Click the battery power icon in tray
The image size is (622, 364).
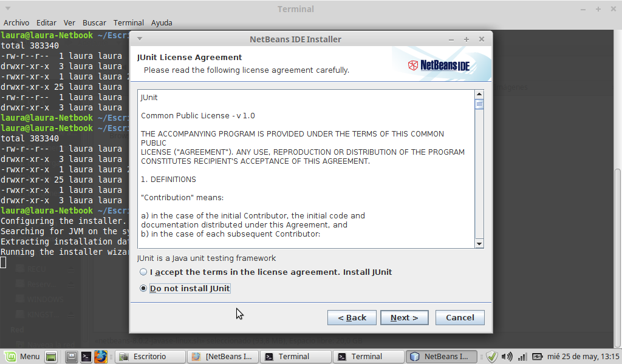(x=537, y=357)
